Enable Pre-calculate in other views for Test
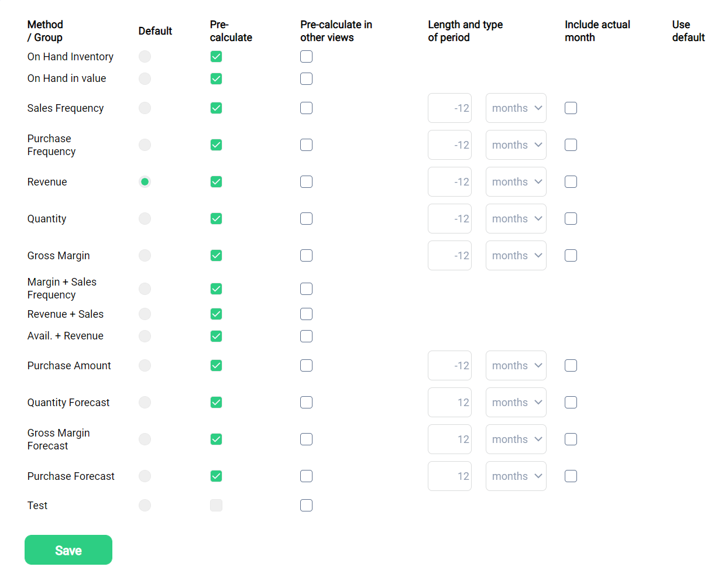The height and width of the screenshot is (577, 728). 306,506
